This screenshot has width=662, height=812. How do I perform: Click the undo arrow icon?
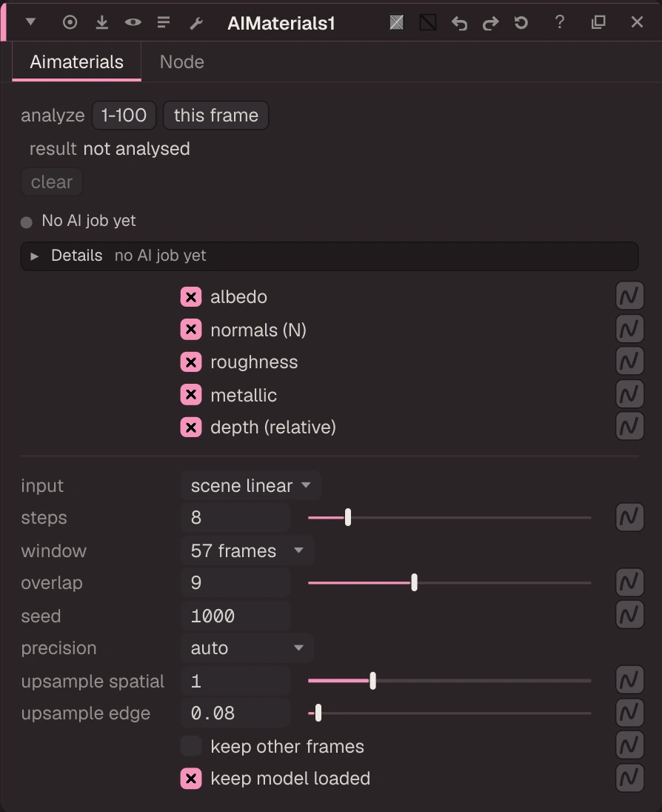click(x=459, y=23)
